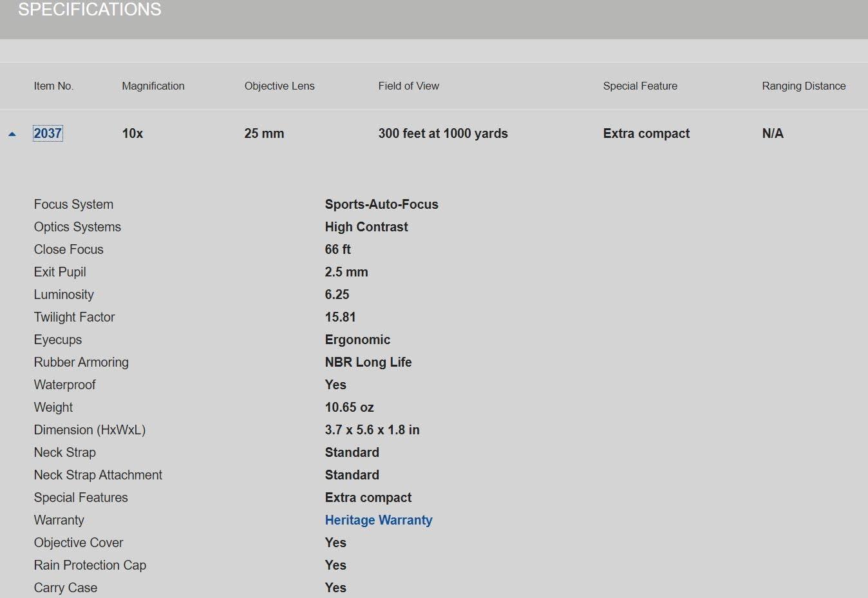Click the Ranging Distance column header
The width and height of the screenshot is (868, 598).
pos(803,86)
